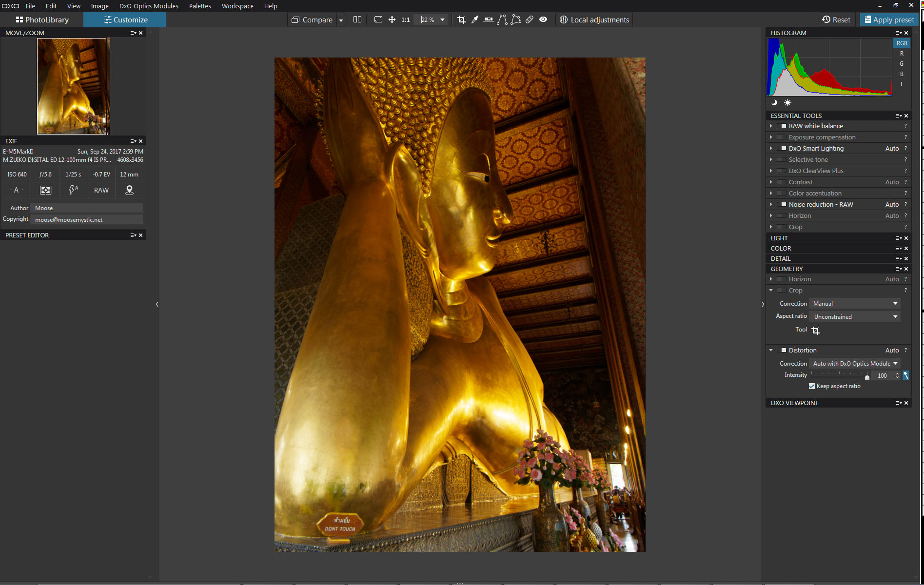Open Essential Tools palette options menu
Screen dimensions: 924x585
(x=899, y=116)
